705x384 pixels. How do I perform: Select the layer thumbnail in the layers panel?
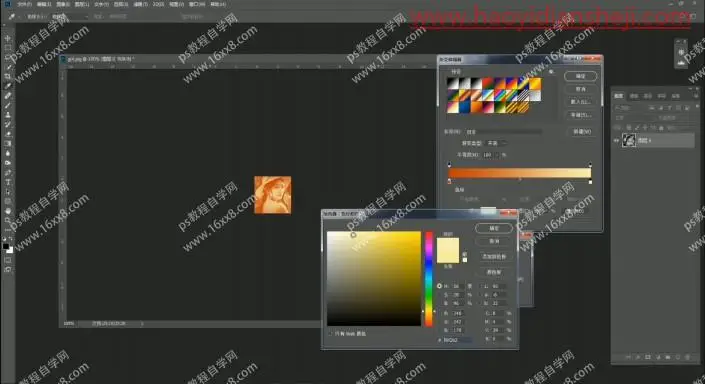pyautogui.click(x=629, y=140)
